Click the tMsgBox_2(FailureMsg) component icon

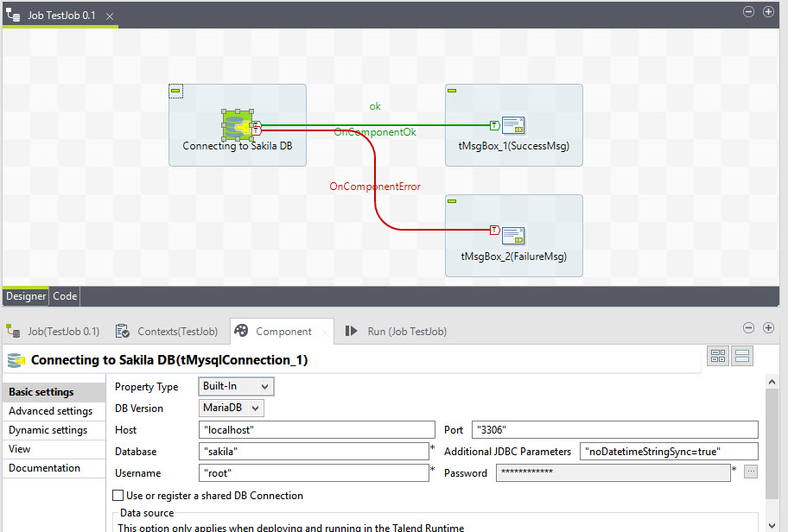pyautogui.click(x=514, y=235)
